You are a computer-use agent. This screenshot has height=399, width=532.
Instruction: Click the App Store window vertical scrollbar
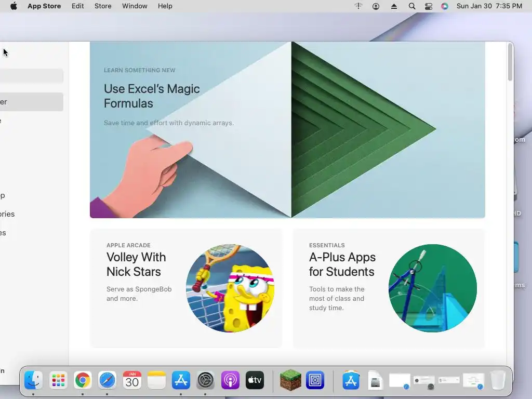(x=510, y=62)
